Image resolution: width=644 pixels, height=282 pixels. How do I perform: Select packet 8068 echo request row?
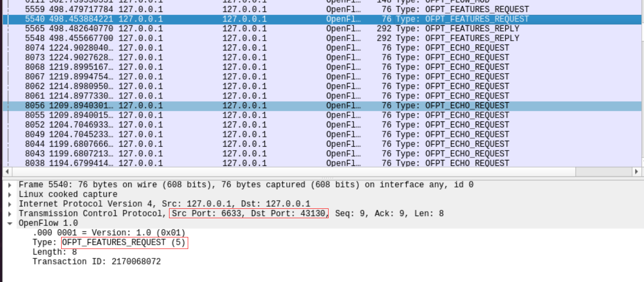[322, 67]
